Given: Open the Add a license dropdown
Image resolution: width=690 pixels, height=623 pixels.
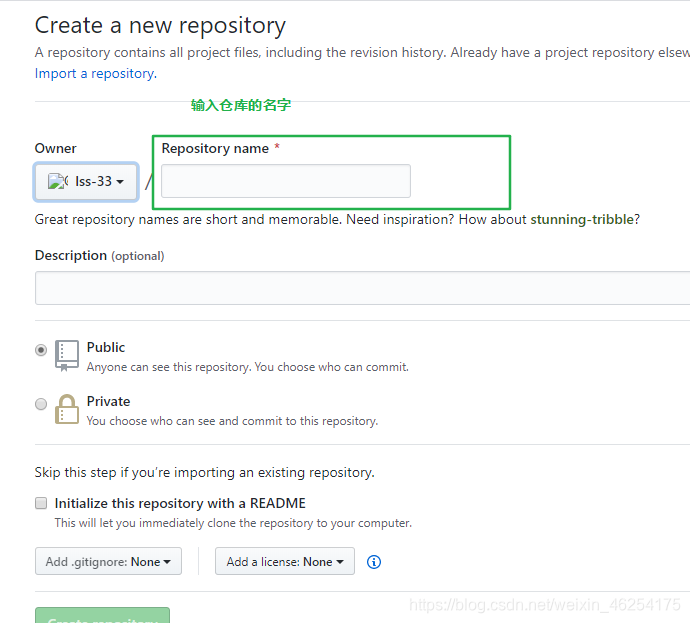Looking at the screenshot, I should (x=285, y=561).
